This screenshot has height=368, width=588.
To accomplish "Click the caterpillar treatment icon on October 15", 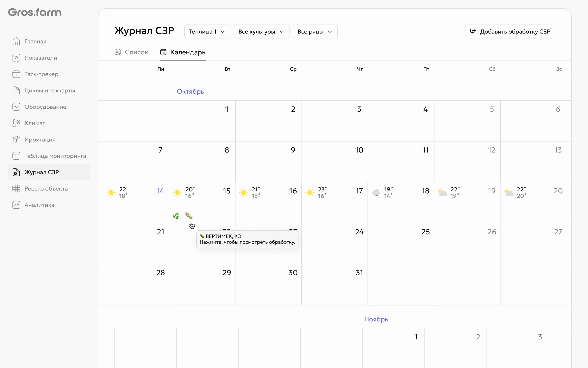I will 189,215.
